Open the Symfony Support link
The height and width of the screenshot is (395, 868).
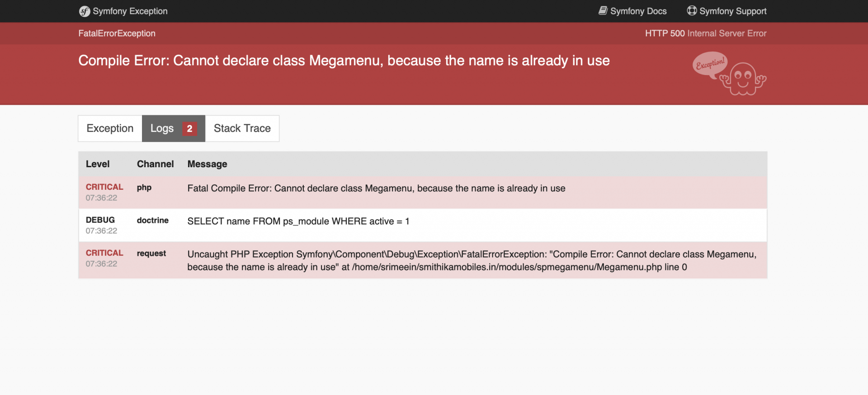point(732,11)
